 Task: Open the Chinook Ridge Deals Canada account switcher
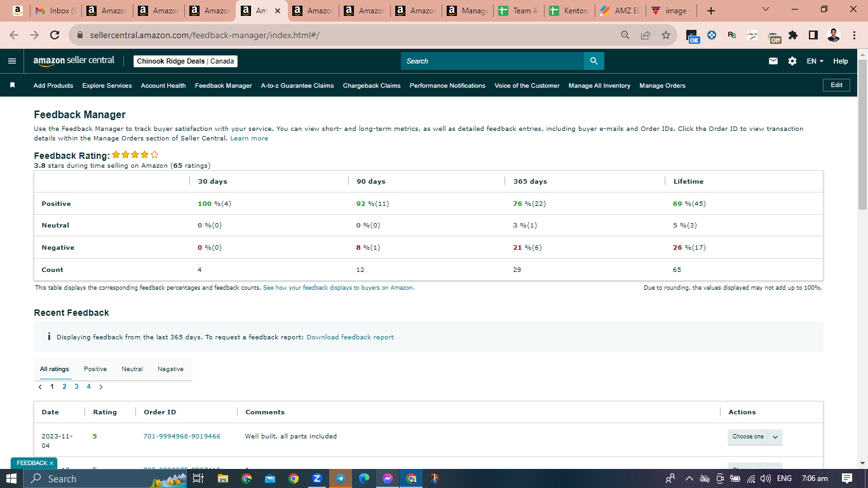coord(186,61)
